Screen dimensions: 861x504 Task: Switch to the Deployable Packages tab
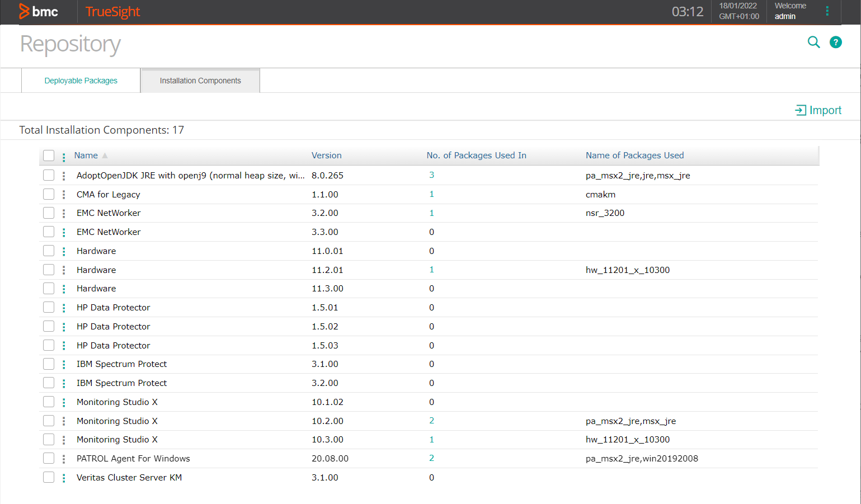pos(81,81)
